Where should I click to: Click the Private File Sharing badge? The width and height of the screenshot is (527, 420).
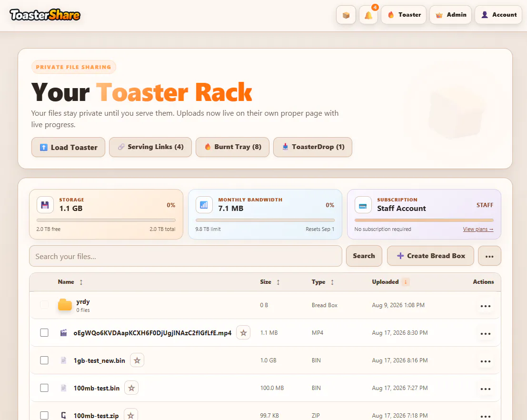pyautogui.click(x=74, y=67)
